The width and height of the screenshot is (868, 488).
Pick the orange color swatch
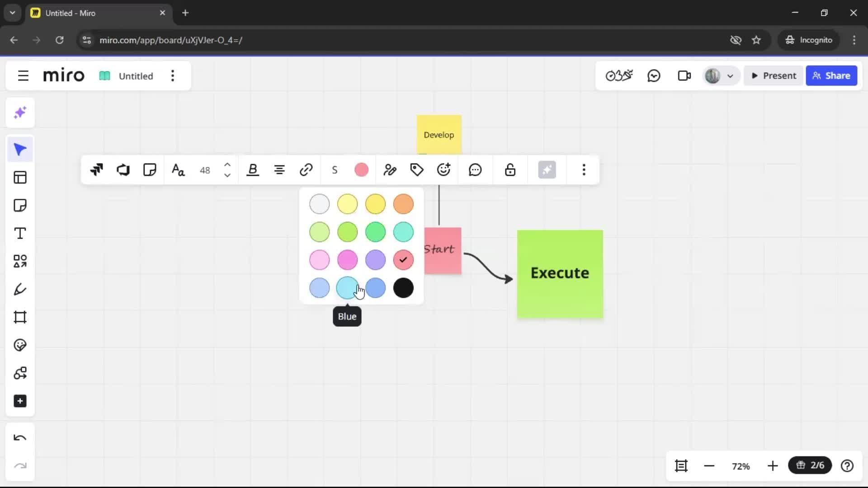pyautogui.click(x=403, y=204)
